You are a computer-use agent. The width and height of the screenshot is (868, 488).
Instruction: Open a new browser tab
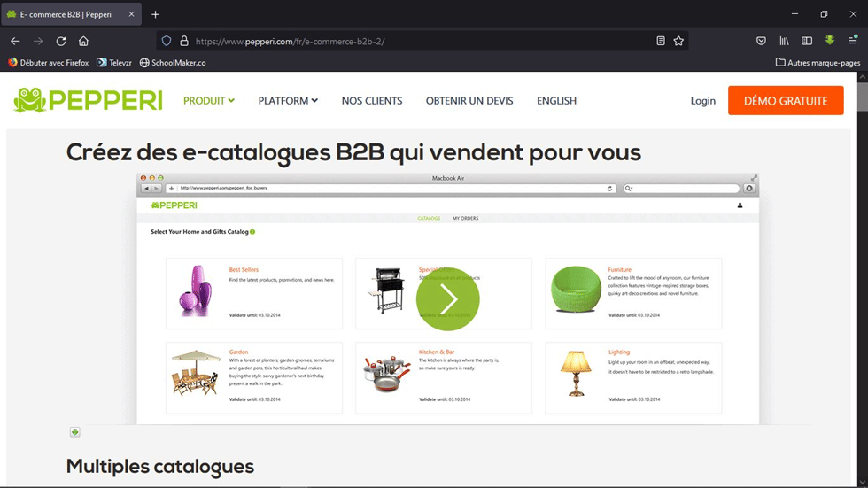pos(156,14)
